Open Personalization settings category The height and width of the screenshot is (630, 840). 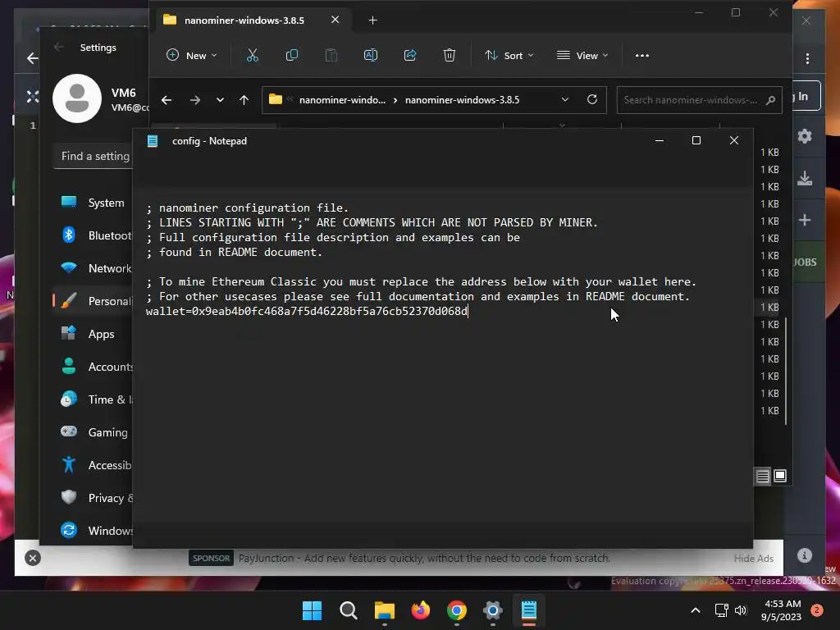point(93,301)
